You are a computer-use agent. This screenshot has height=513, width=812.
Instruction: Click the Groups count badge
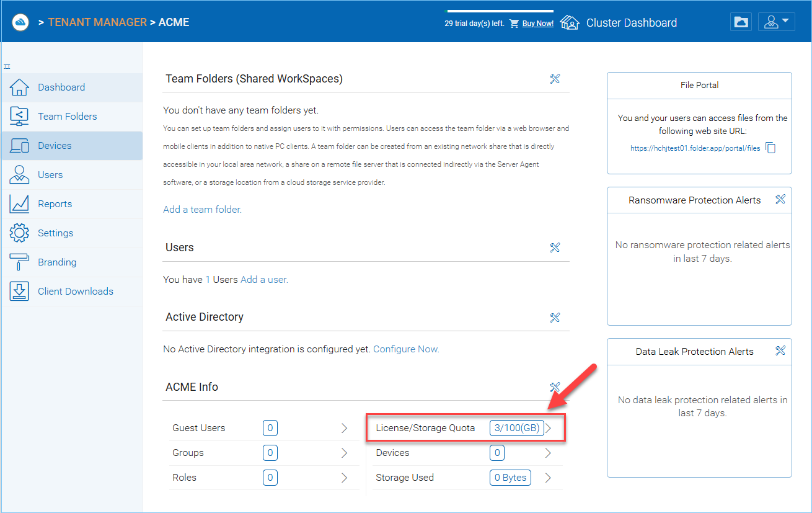point(270,453)
